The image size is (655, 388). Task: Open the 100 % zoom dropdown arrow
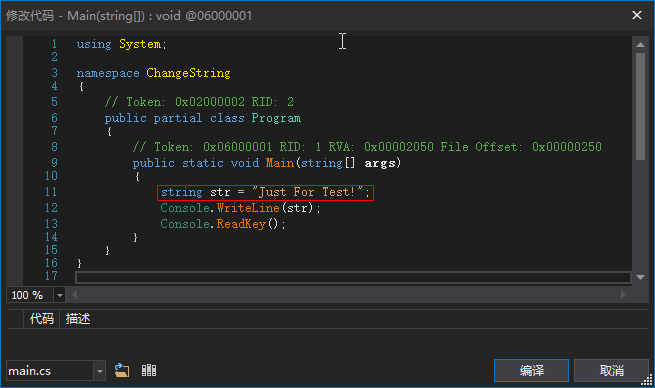pyautogui.click(x=60, y=295)
